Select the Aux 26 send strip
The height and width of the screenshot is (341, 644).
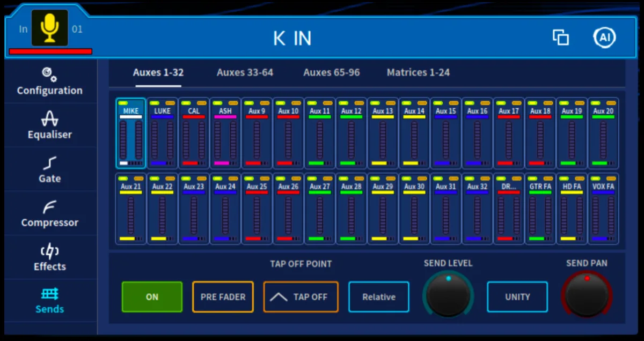coord(289,209)
